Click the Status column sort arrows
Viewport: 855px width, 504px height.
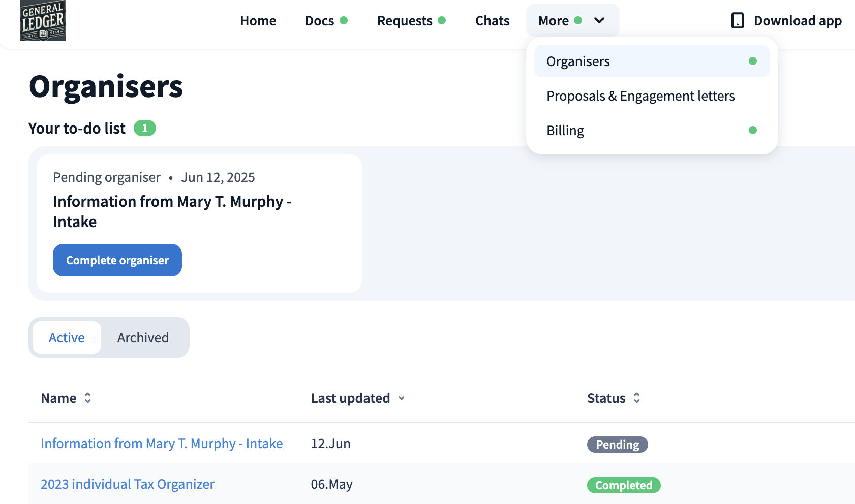(x=637, y=398)
